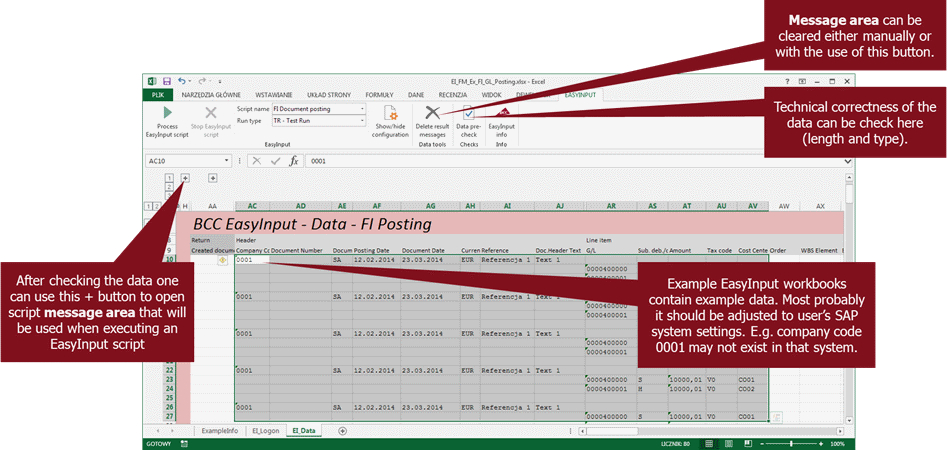The image size is (949, 450).
Task: Click the Name Box showing AC10
Action: tap(185, 161)
